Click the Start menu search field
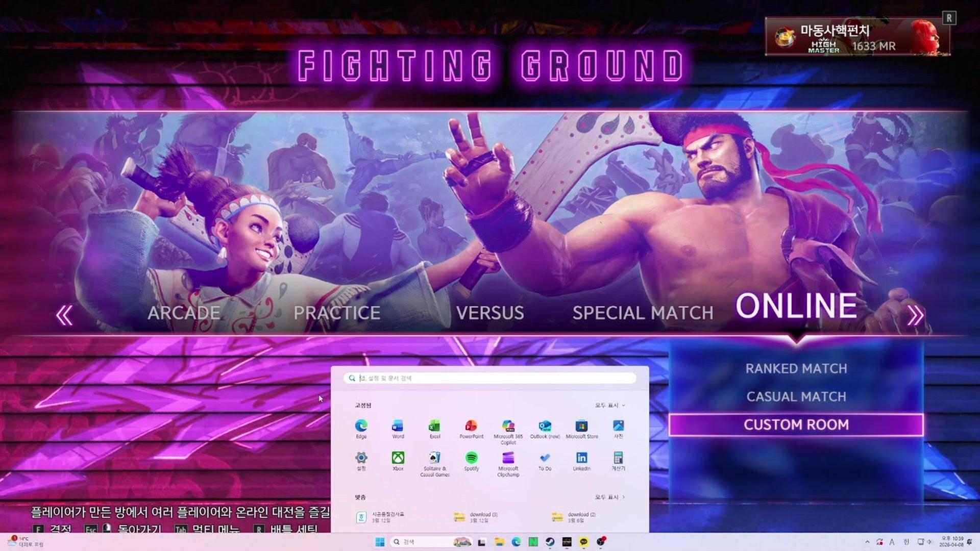This screenshot has height=551, width=980. 490,378
